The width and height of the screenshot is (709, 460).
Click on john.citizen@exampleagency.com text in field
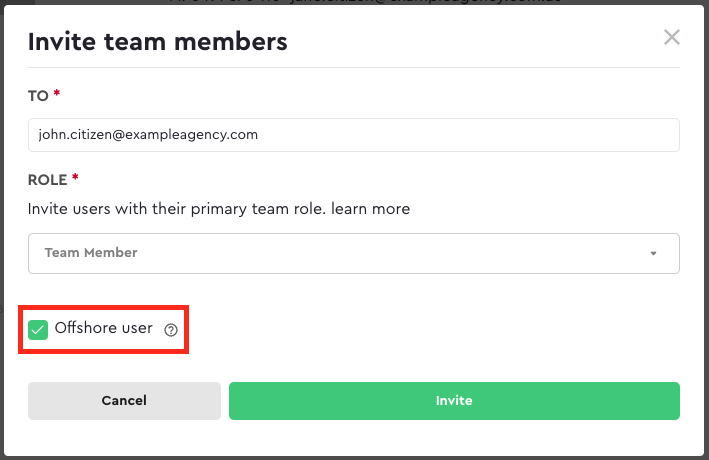click(148, 135)
